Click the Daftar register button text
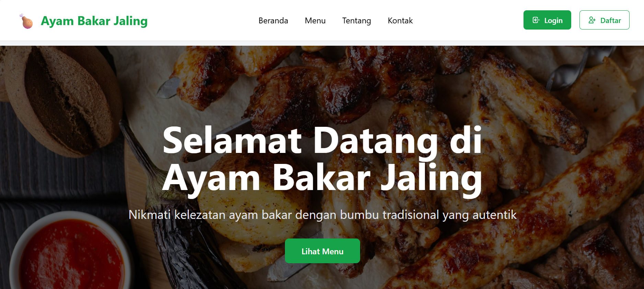This screenshot has height=289, width=644. [611, 21]
